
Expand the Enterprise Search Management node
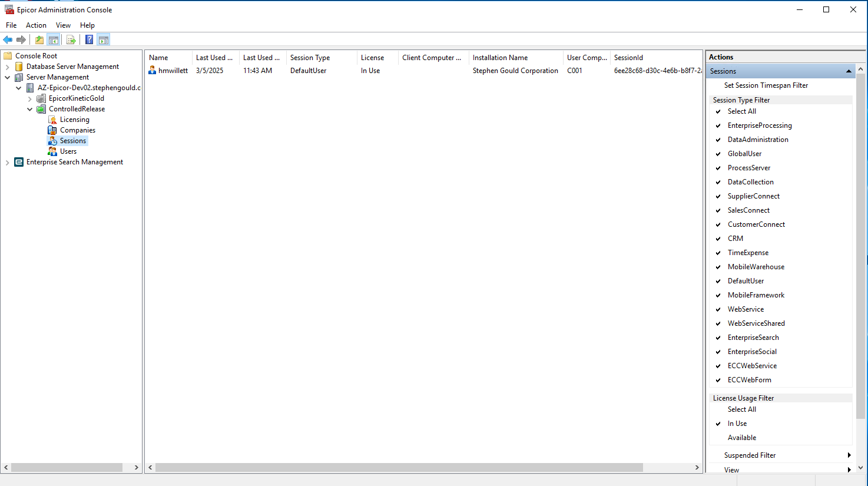pyautogui.click(x=7, y=163)
